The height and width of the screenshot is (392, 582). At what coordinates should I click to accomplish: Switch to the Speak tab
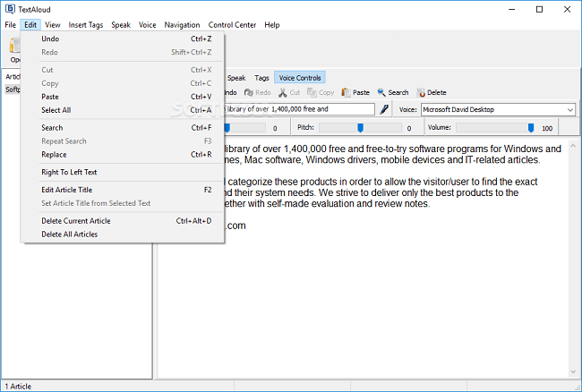point(236,78)
